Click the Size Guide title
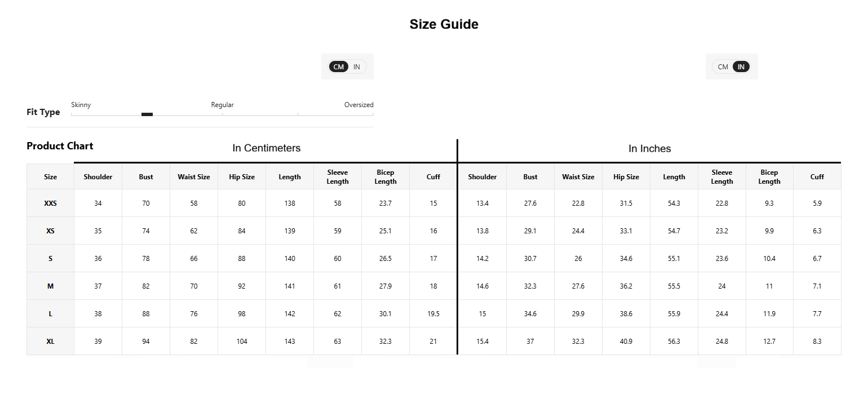This screenshot has height=394, width=868. [444, 24]
